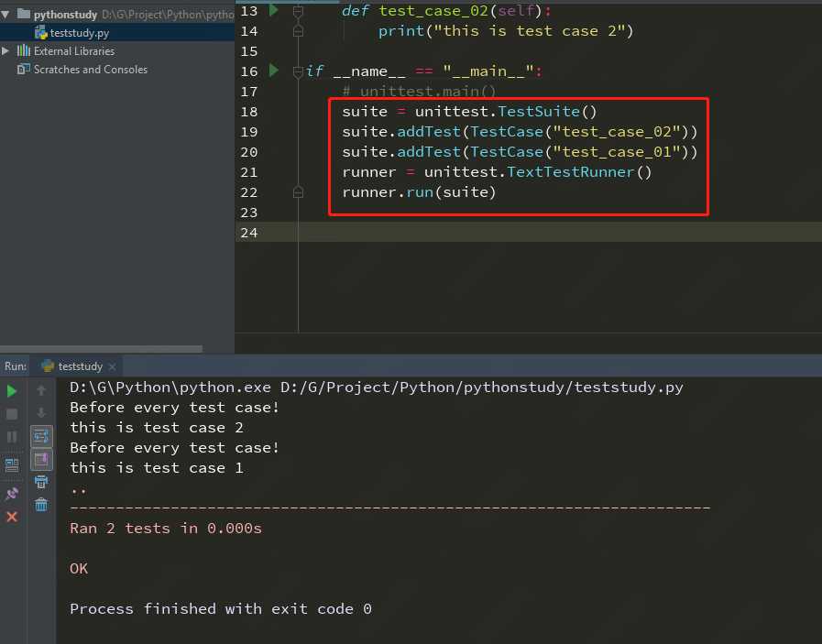Screen dimensions: 822x644
Task: Toggle soft-wrap in the Run console
Action: click(x=41, y=436)
